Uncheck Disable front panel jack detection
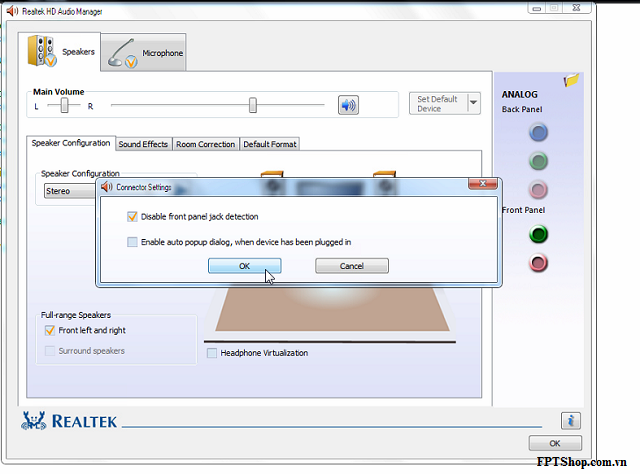Viewport: 640px width, 474px height. [x=132, y=216]
